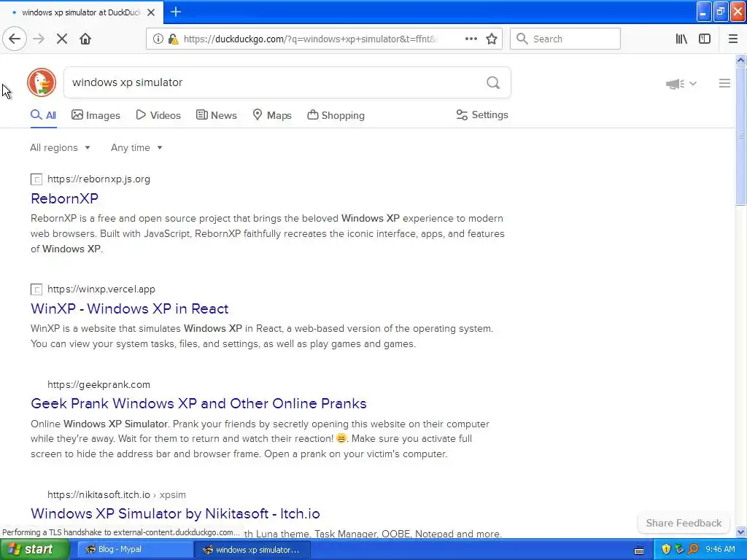Click the security shield tray icon
This screenshot has width=747, height=560.
point(666,550)
